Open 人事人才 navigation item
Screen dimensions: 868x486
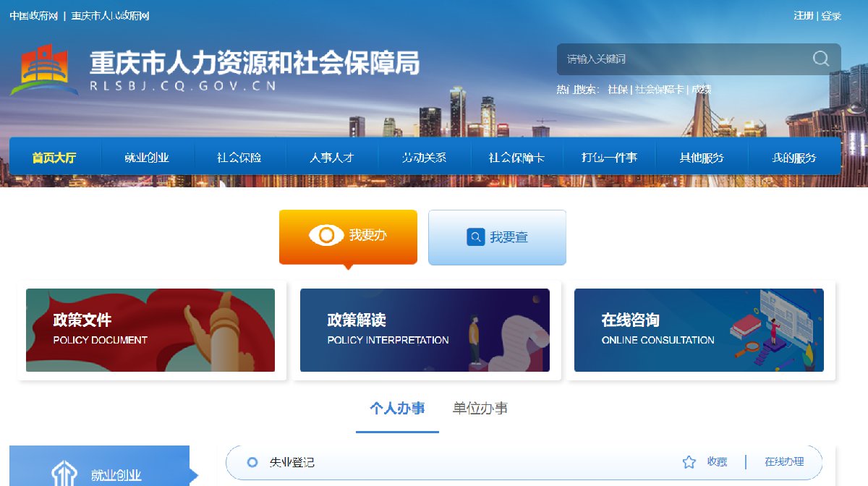pos(332,158)
